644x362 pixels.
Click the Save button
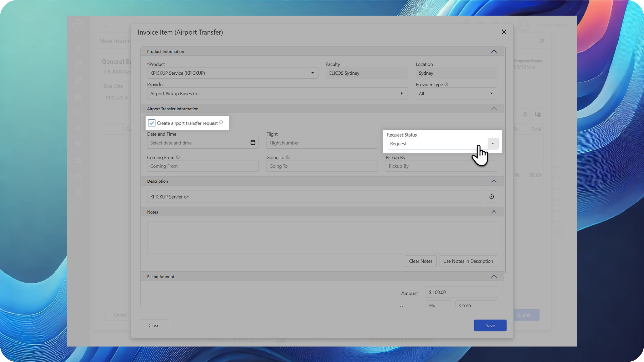pyautogui.click(x=490, y=325)
